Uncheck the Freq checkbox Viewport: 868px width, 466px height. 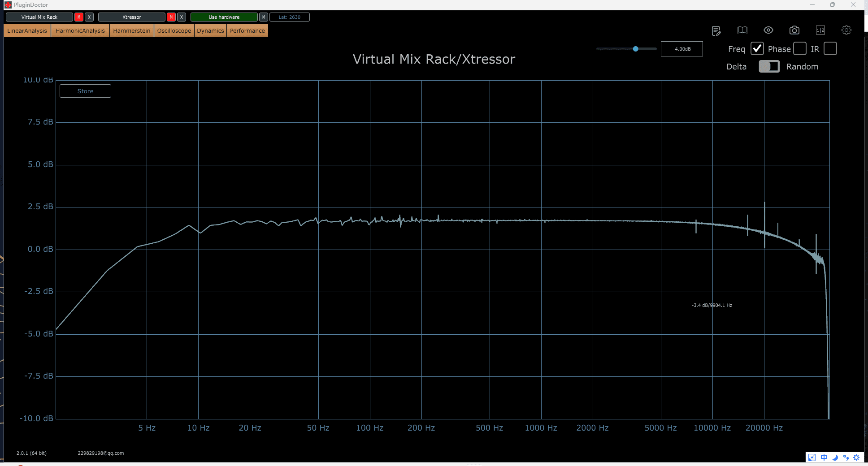[757, 48]
